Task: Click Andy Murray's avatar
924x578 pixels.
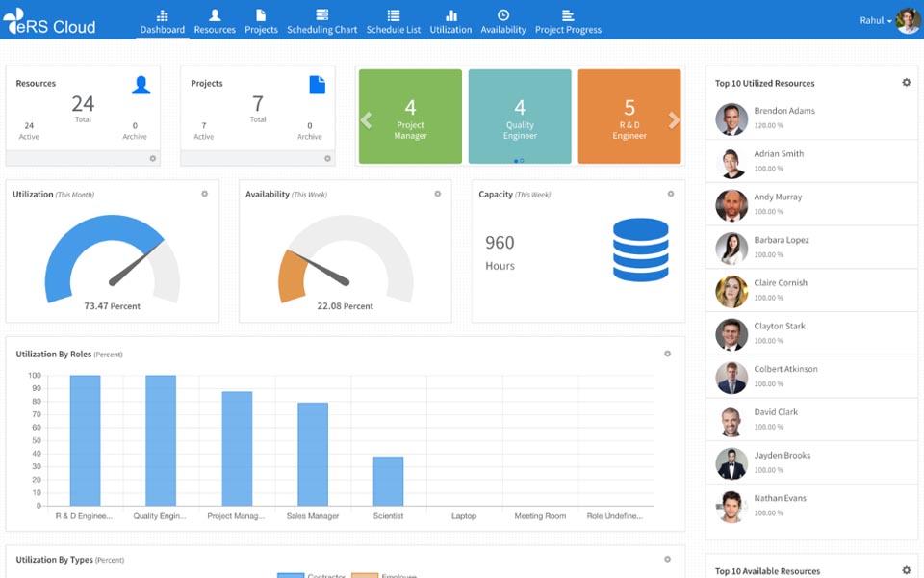Action: click(731, 205)
